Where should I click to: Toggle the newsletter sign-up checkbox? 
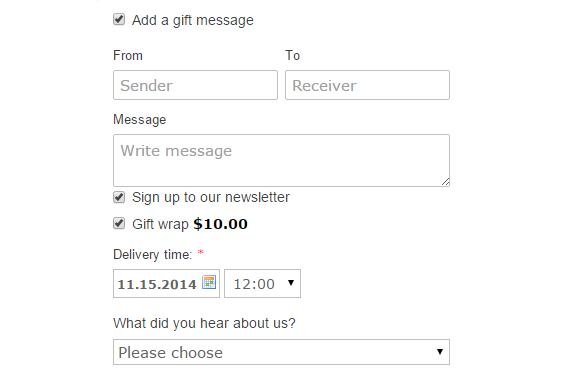click(x=119, y=197)
